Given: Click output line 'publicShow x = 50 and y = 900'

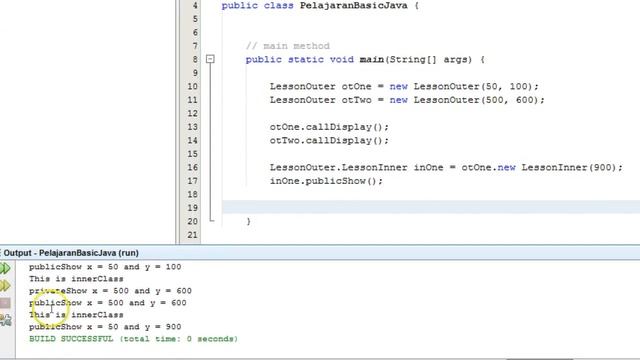Looking at the screenshot, I should [x=105, y=327].
